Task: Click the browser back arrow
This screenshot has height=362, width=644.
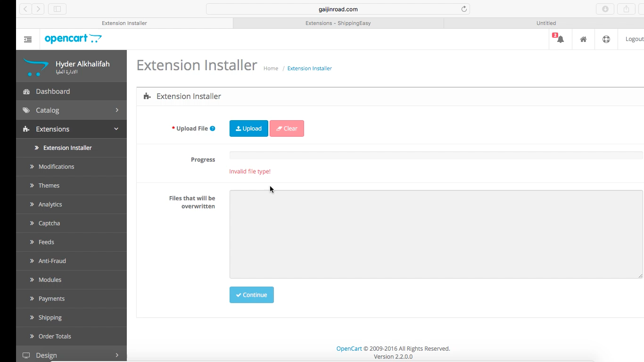Action: coord(25,9)
